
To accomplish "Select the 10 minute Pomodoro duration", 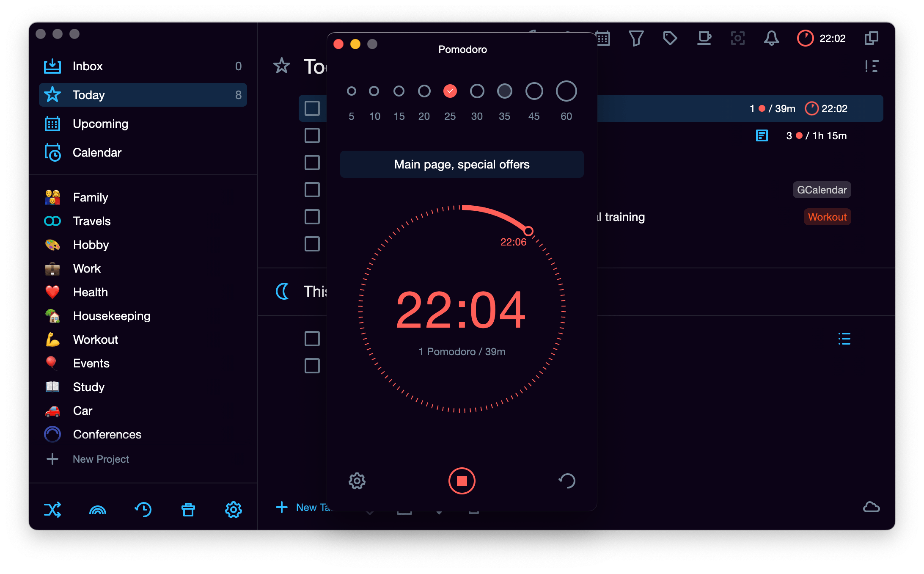I will pyautogui.click(x=374, y=91).
